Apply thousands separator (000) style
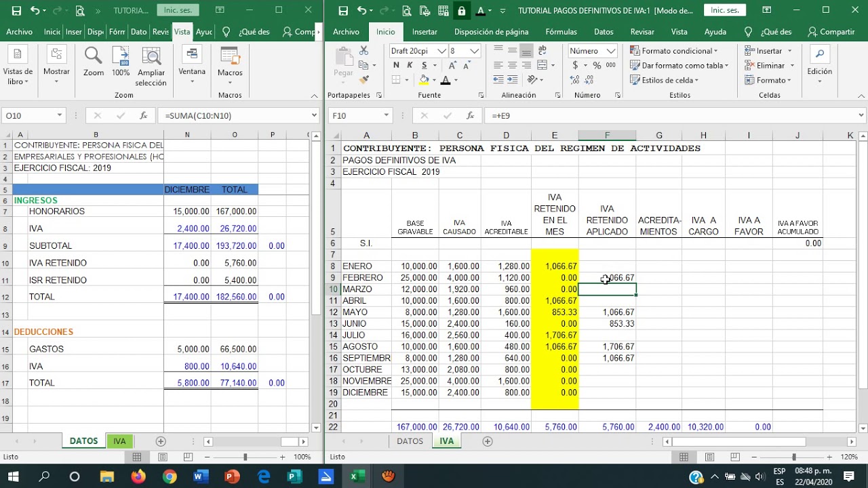868x488 pixels. pos(611,66)
